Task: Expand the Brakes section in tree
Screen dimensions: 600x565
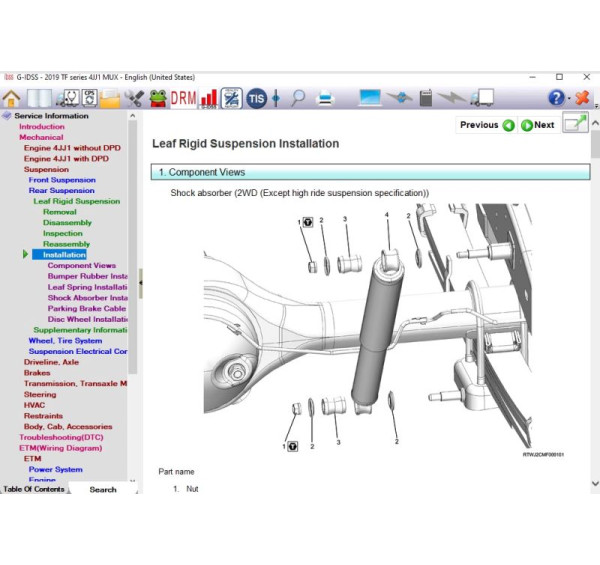Action: (x=37, y=373)
